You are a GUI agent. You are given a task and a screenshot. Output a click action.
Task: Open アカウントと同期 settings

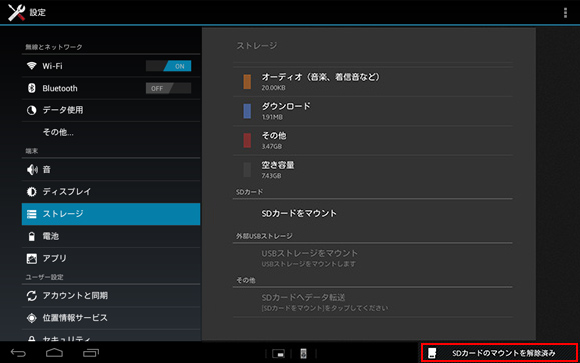(111, 296)
